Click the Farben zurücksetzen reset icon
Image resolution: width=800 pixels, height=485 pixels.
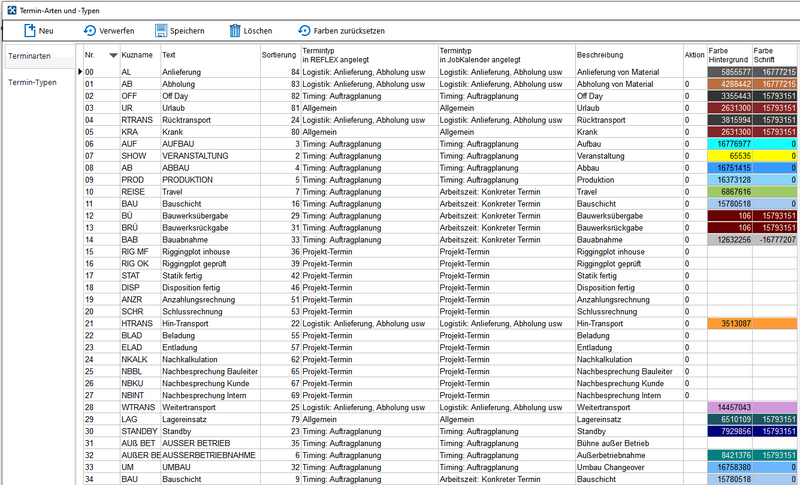(x=304, y=31)
